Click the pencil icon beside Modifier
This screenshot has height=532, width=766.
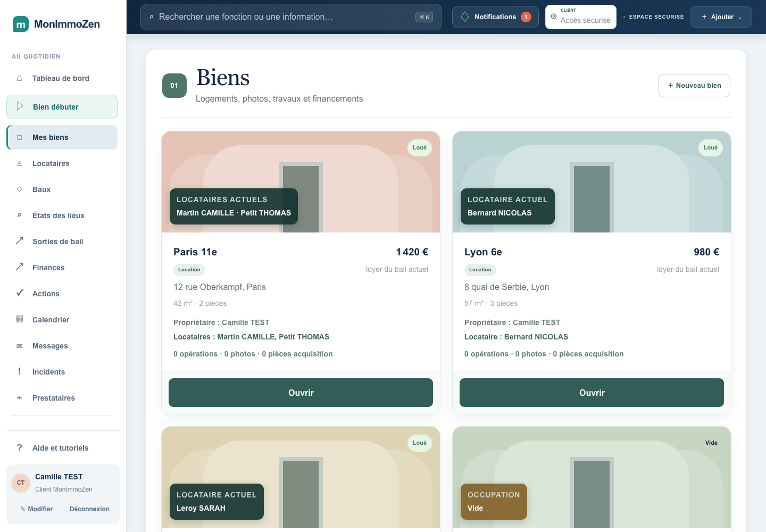[x=23, y=509]
